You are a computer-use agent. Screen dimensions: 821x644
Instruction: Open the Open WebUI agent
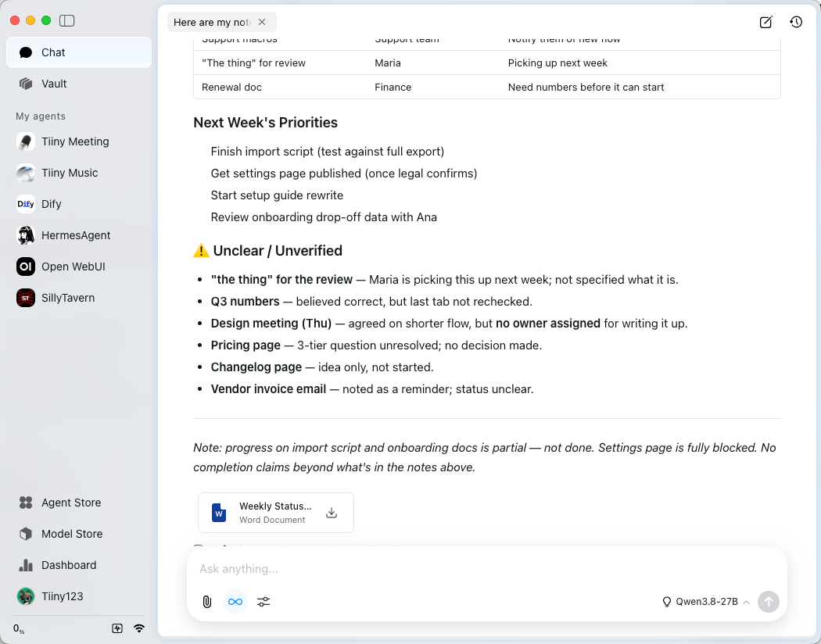(x=79, y=267)
